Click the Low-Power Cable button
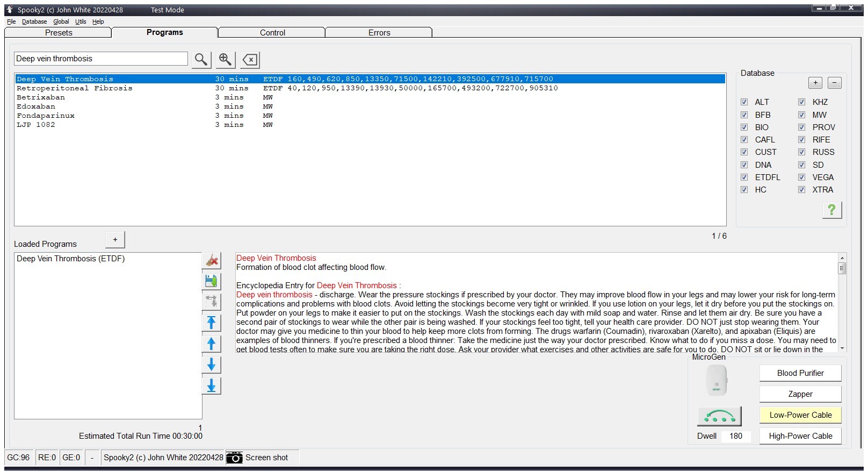The height and width of the screenshot is (471, 868). click(800, 415)
